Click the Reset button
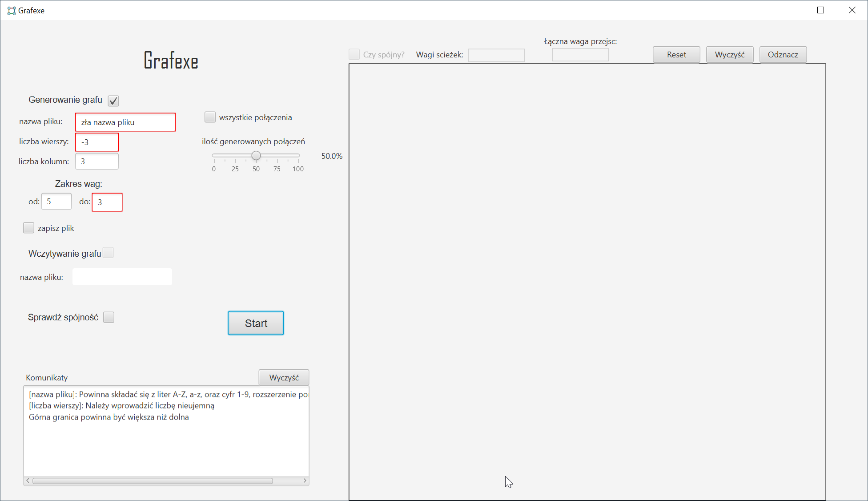Screen dimensions: 868x501 tap(676, 54)
